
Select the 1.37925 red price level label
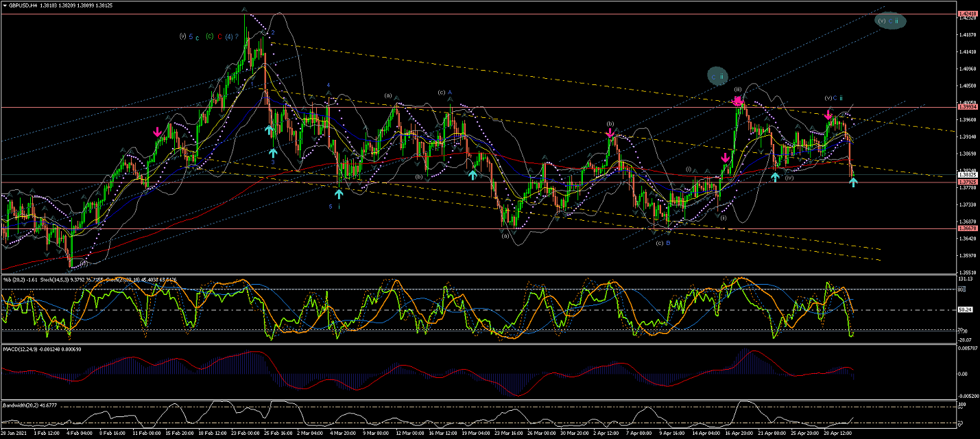tap(967, 182)
